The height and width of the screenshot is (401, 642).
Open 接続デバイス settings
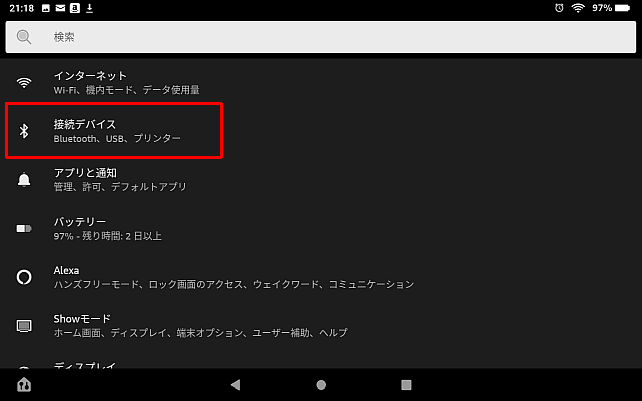click(x=321, y=131)
